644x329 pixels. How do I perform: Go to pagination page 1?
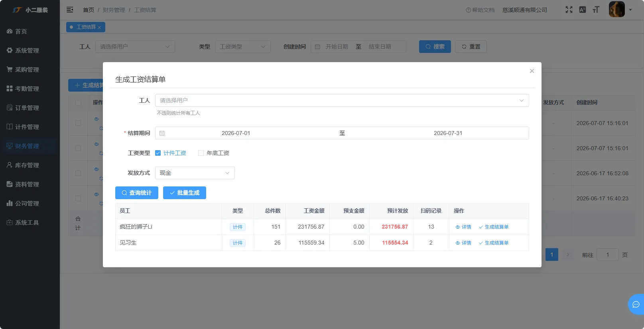point(552,255)
